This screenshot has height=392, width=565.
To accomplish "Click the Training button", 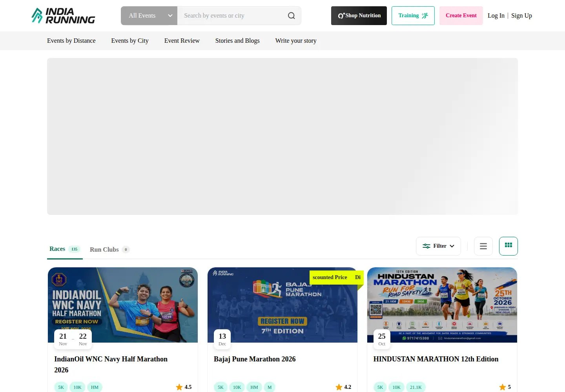I will pos(413,16).
